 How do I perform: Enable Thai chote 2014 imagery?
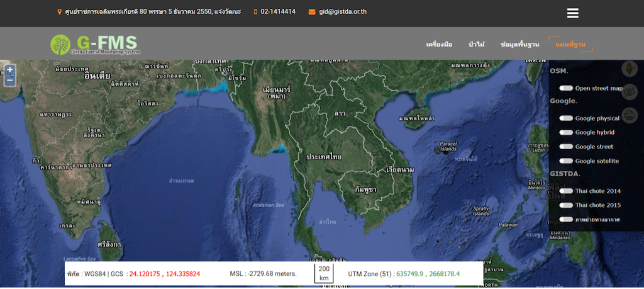(566, 191)
